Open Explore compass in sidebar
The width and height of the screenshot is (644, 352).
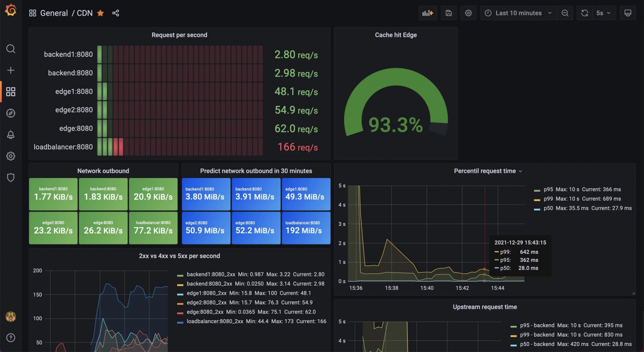coord(11,113)
